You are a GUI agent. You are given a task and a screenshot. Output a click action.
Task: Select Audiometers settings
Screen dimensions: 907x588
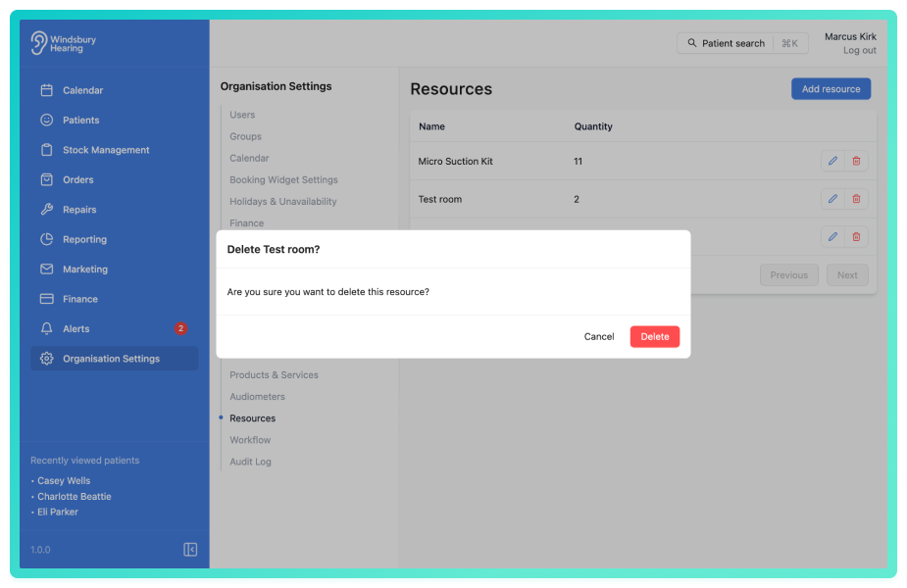coord(257,397)
